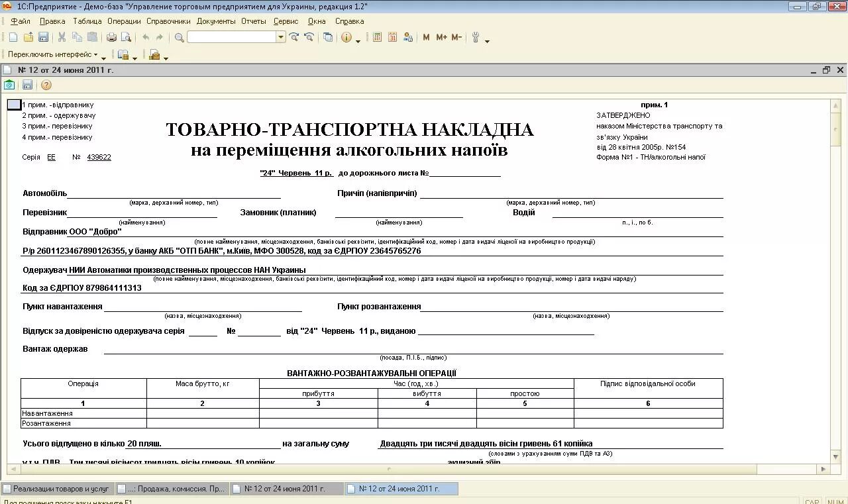The image size is (848, 504).
Task: Click the M+ memory add button
Action: pos(441,38)
